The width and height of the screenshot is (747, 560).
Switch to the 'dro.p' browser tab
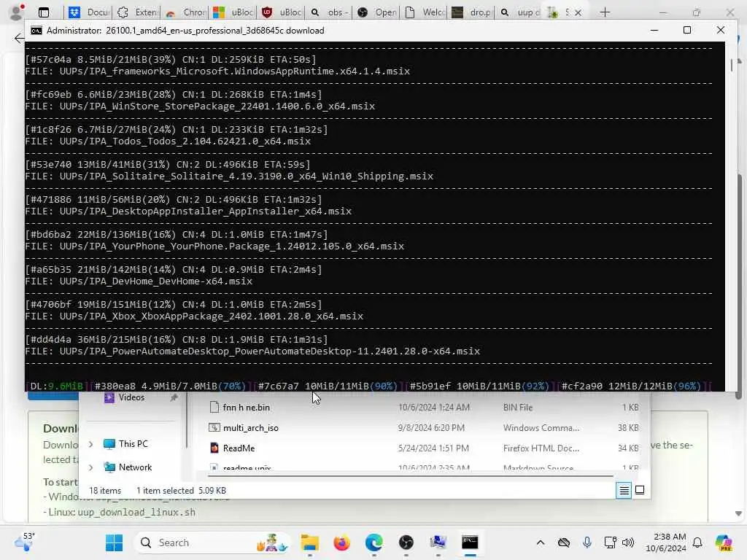(472, 12)
